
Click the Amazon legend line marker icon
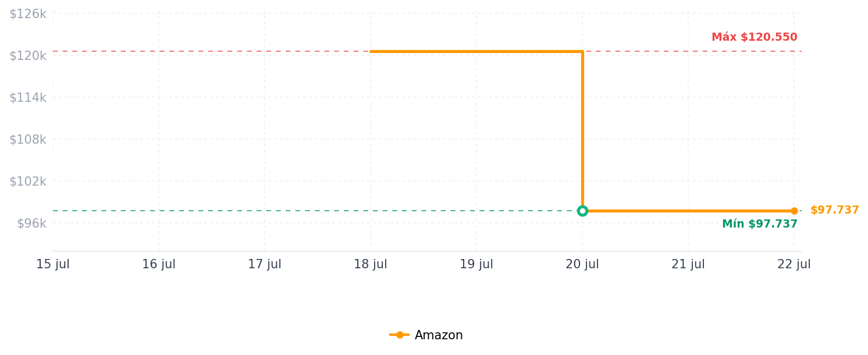coord(400,335)
